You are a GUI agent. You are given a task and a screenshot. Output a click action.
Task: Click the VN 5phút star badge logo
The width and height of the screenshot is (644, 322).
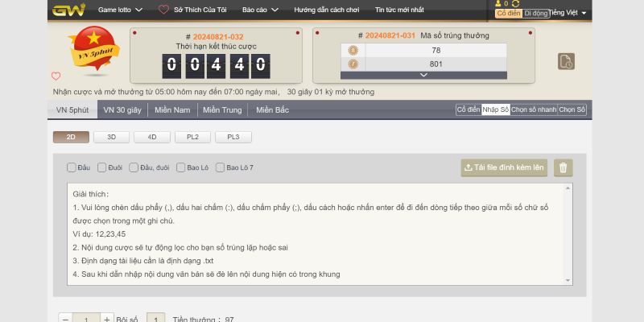[94, 50]
